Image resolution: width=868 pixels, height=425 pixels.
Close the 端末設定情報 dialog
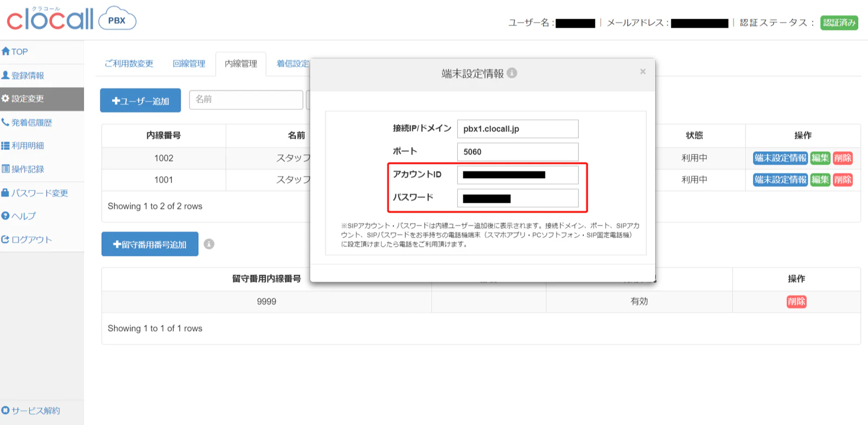click(x=643, y=72)
